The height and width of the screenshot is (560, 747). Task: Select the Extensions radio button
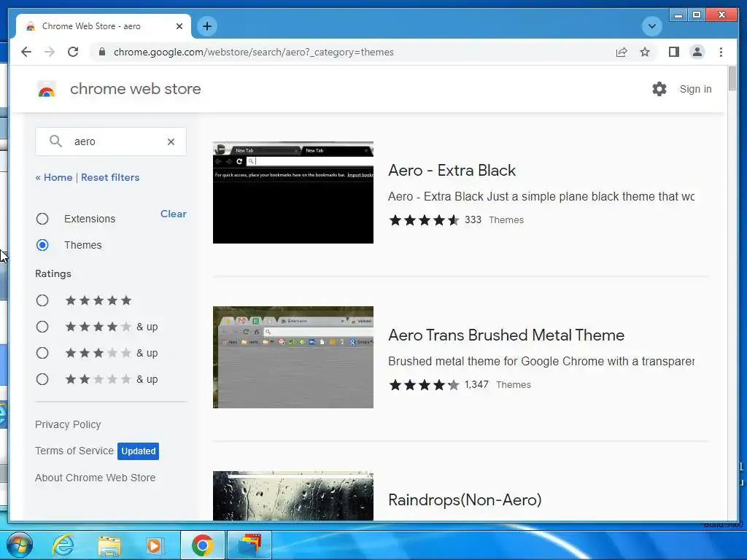tap(42, 219)
